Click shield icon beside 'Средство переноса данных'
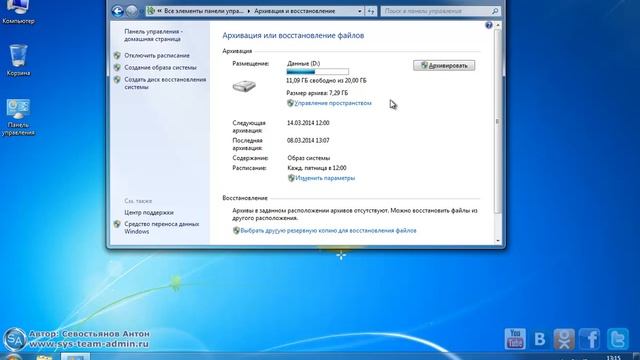The image size is (640, 360). [117, 224]
